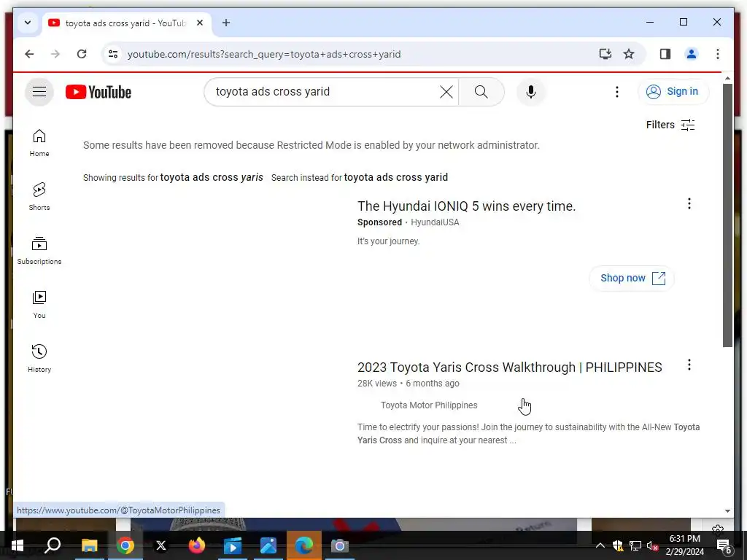
Task: Show hidden system tray icons
Action: point(600,545)
